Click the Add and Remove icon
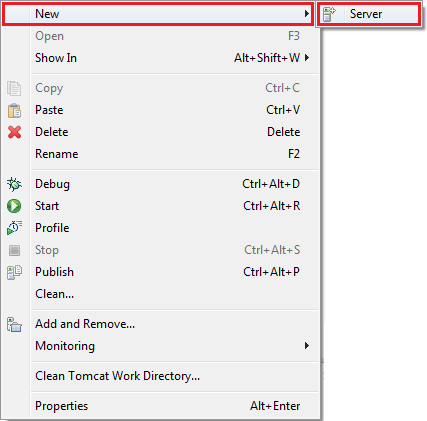427x421 pixels. (14, 324)
